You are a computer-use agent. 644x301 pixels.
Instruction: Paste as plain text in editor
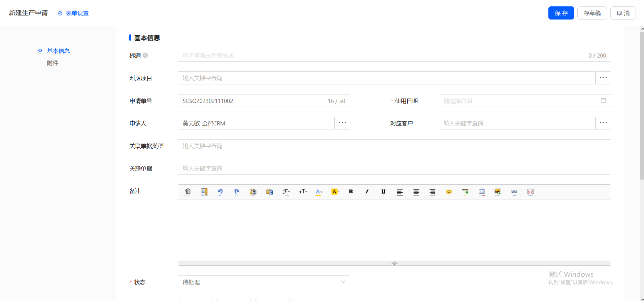tap(253, 192)
